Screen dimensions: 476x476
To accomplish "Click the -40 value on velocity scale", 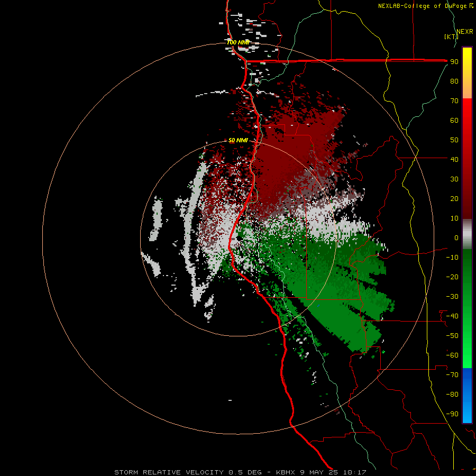I will click(x=452, y=316).
